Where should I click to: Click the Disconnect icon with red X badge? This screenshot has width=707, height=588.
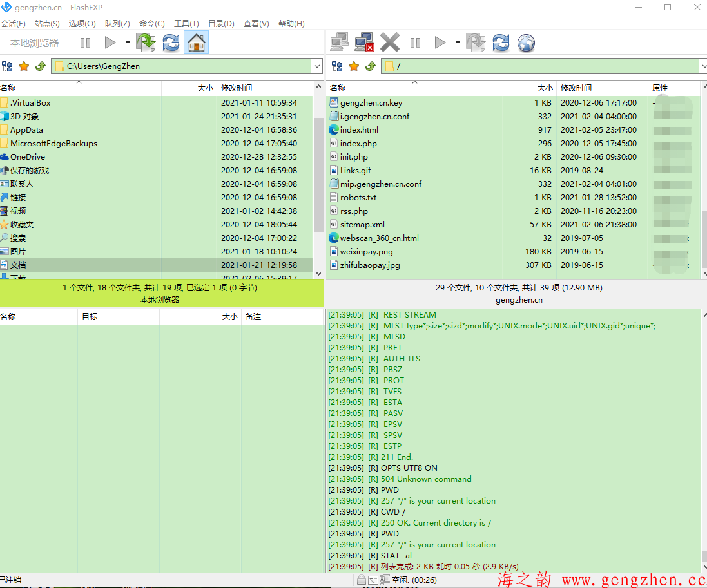pos(365,43)
